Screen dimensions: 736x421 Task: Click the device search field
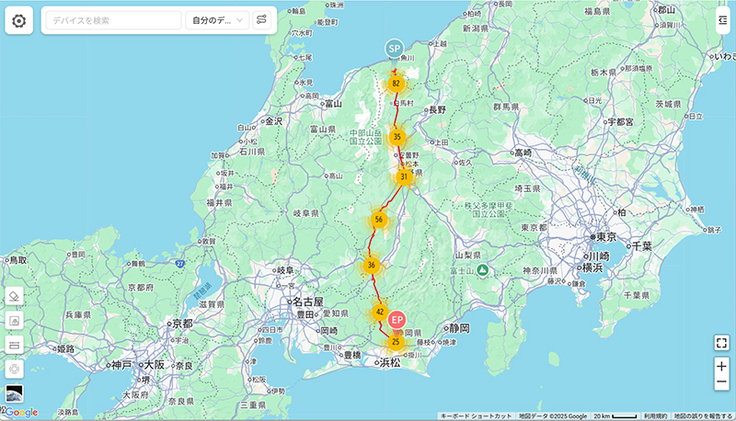pos(112,20)
